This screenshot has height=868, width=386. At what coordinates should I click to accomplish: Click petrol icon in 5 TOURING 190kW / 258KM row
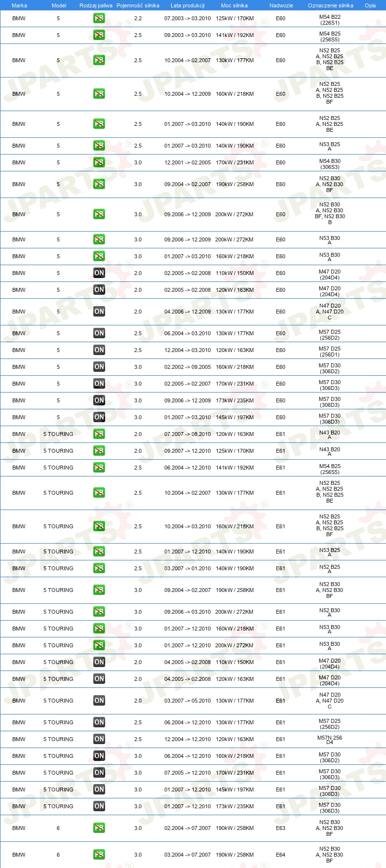tap(99, 590)
